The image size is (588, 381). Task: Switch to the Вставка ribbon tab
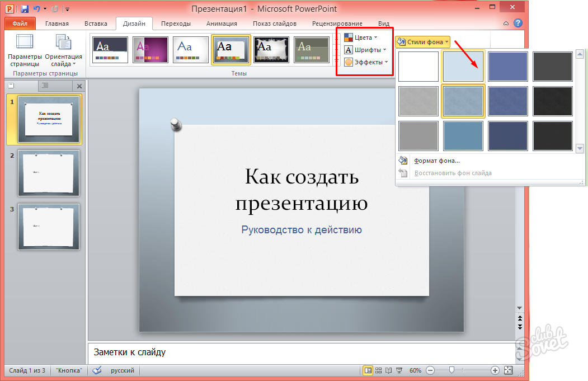[x=96, y=23]
